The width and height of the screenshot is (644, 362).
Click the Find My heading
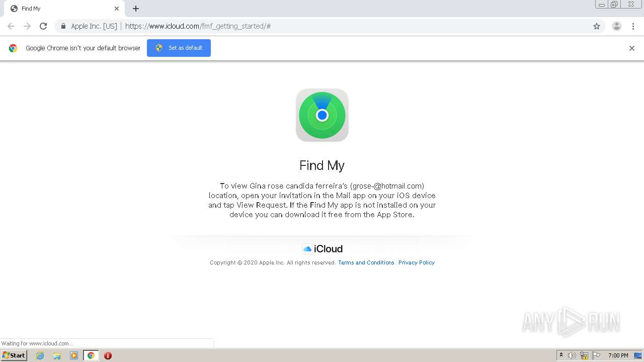(x=322, y=165)
